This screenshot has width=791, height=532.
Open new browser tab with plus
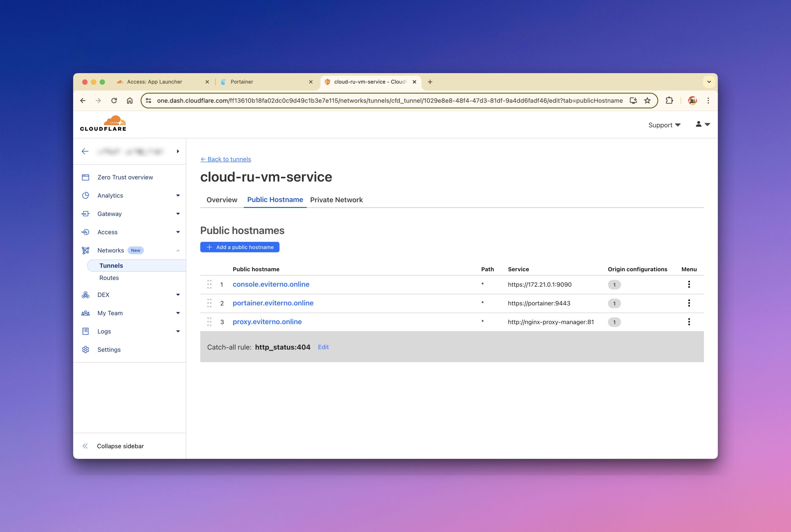click(430, 82)
